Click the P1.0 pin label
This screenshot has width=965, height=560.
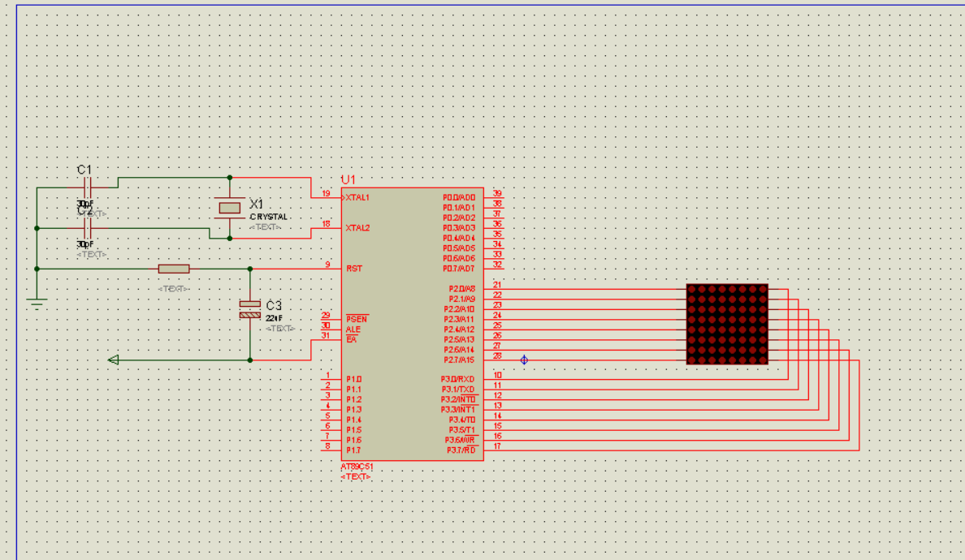point(353,380)
